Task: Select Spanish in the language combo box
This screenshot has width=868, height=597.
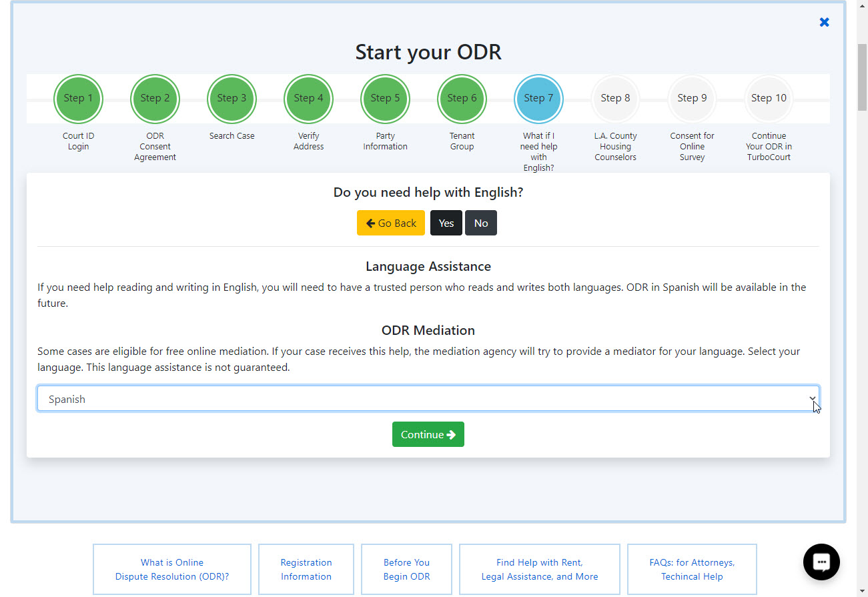Action: click(428, 398)
